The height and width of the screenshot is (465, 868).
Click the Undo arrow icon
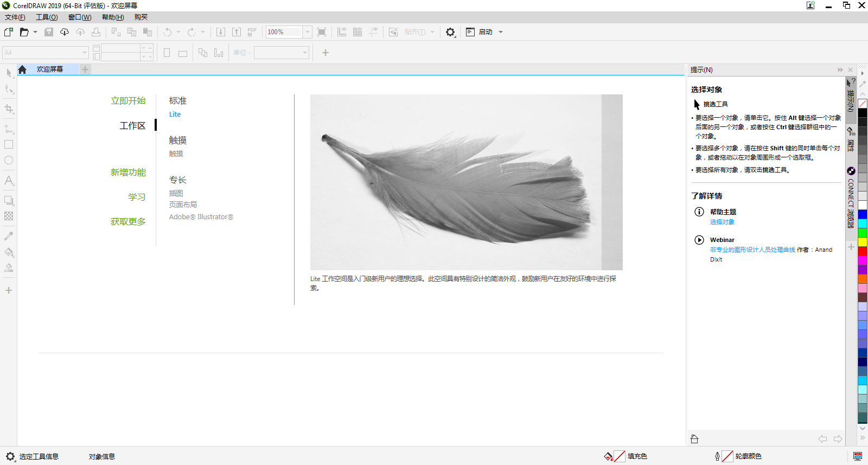point(168,32)
